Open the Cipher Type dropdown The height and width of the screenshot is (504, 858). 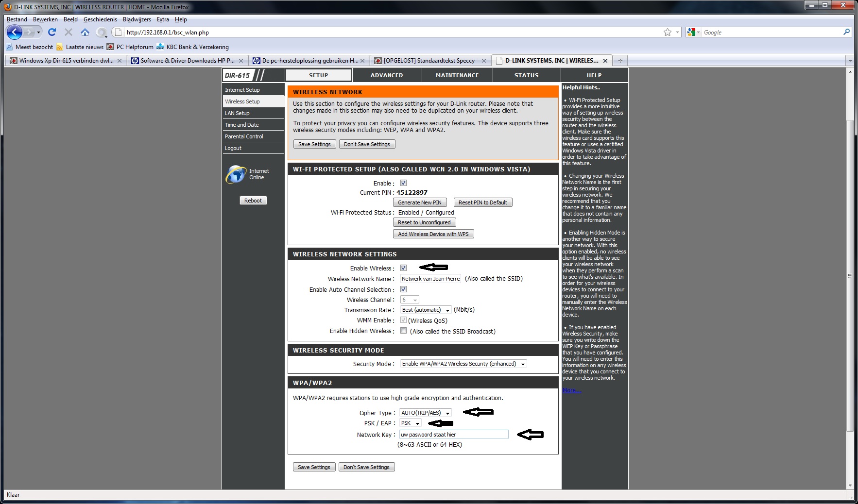(426, 413)
